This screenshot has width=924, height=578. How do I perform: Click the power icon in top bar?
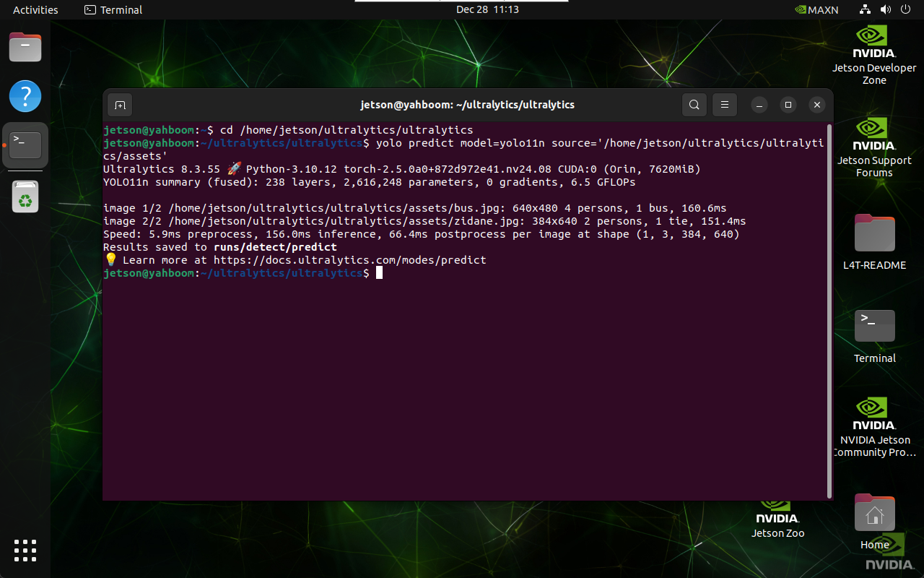906,9
